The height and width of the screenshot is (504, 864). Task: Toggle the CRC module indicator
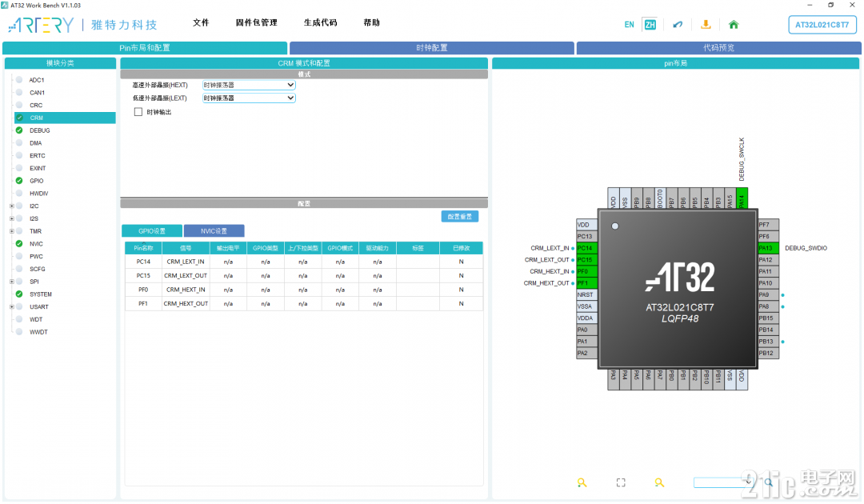(19, 106)
